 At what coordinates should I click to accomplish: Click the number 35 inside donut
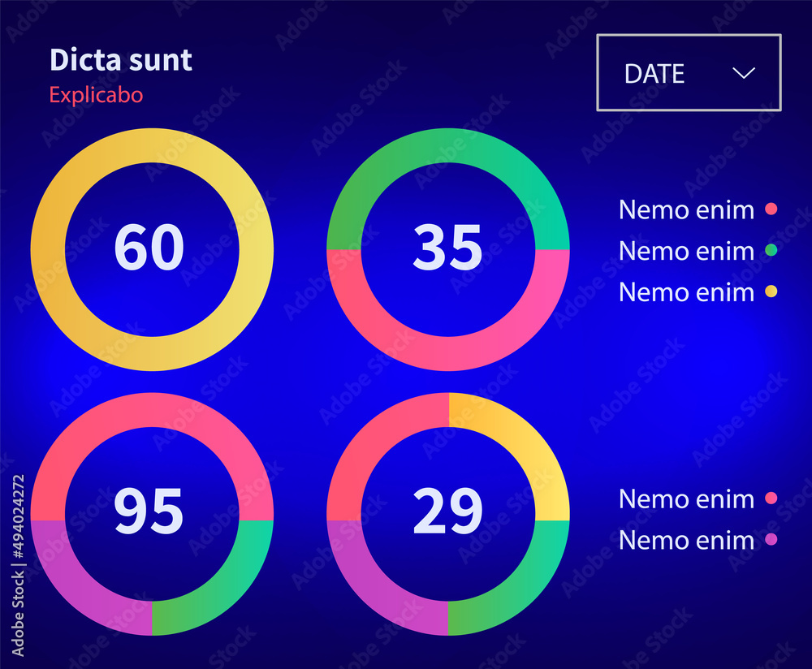tap(447, 248)
